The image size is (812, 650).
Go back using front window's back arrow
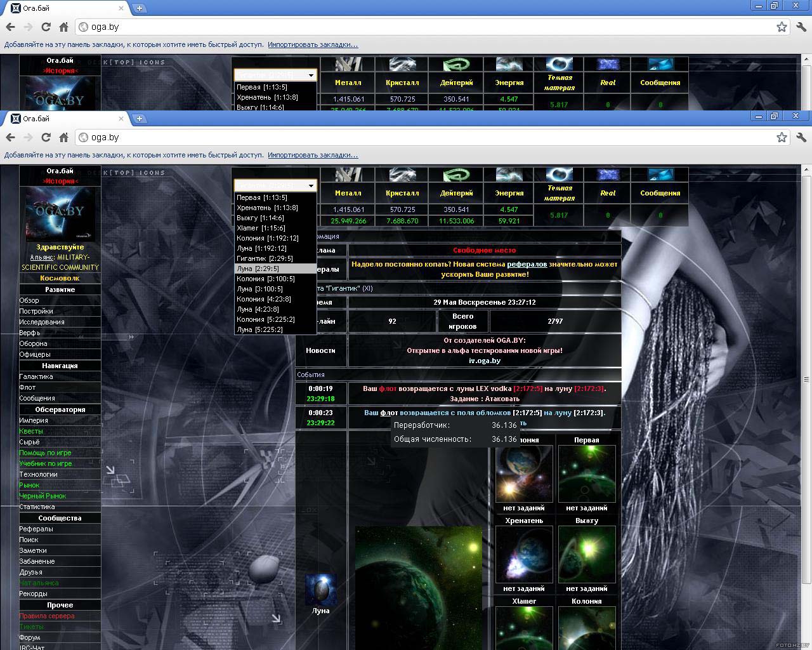pyautogui.click(x=10, y=137)
